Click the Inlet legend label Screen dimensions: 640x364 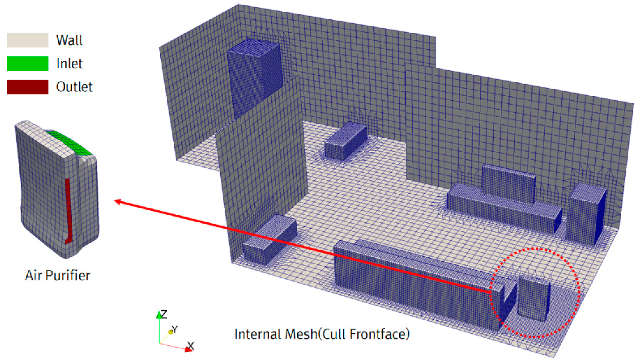pyautogui.click(x=69, y=63)
